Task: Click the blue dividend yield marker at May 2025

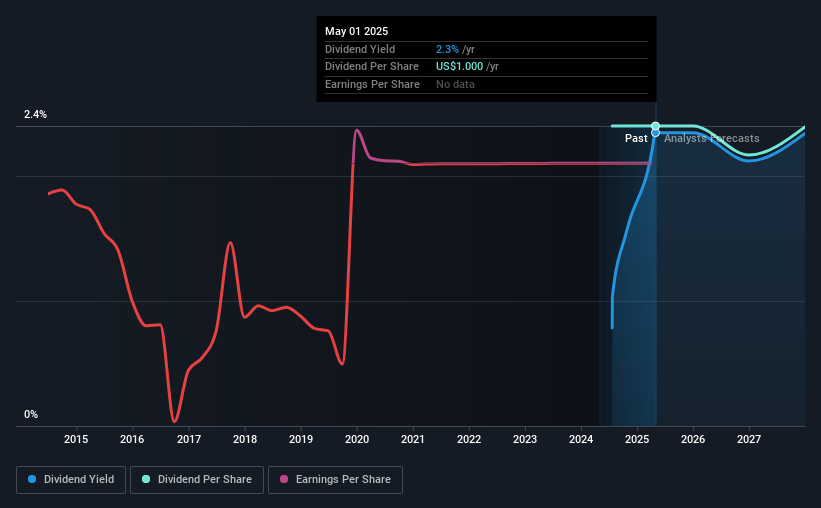Action: (x=656, y=134)
